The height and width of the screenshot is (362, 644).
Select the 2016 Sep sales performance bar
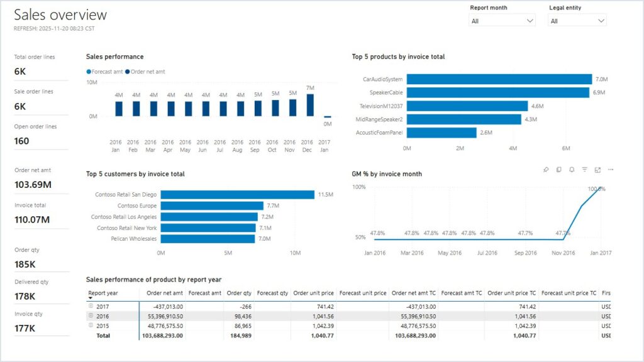click(258, 108)
